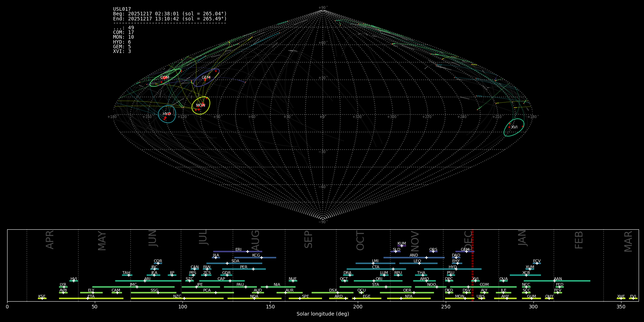Select the GEM radiant ellipse marker
Screen dimensions: 644x322
tap(206, 78)
